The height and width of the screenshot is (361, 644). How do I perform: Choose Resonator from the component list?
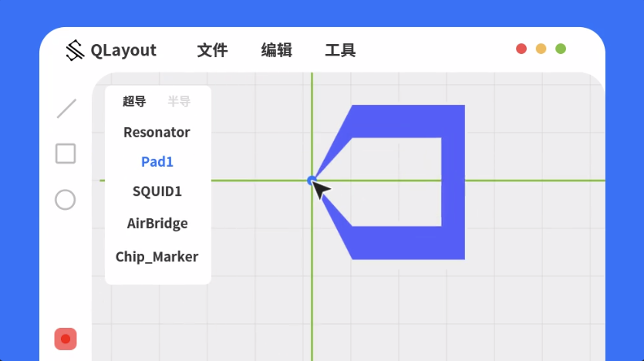pyautogui.click(x=157, y=132)
